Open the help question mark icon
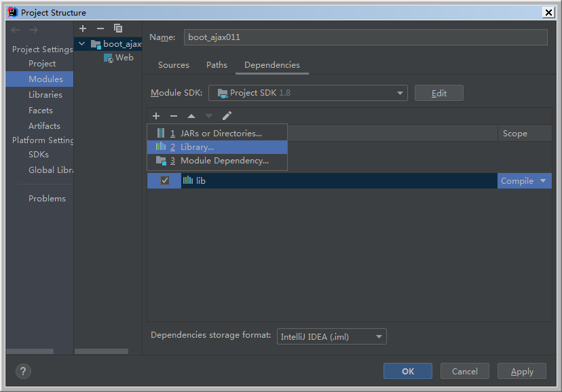This screenshot has height=392, width=562. click(x=23, y=371)
